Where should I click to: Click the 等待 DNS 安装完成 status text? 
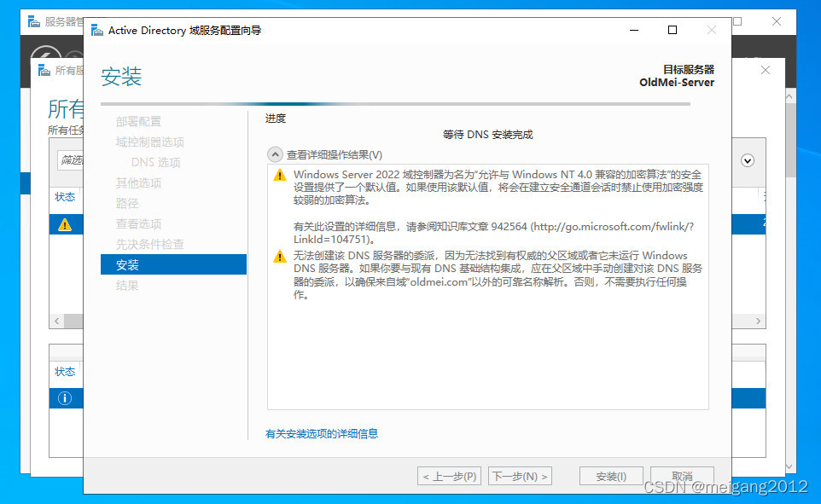coord(488,135)
